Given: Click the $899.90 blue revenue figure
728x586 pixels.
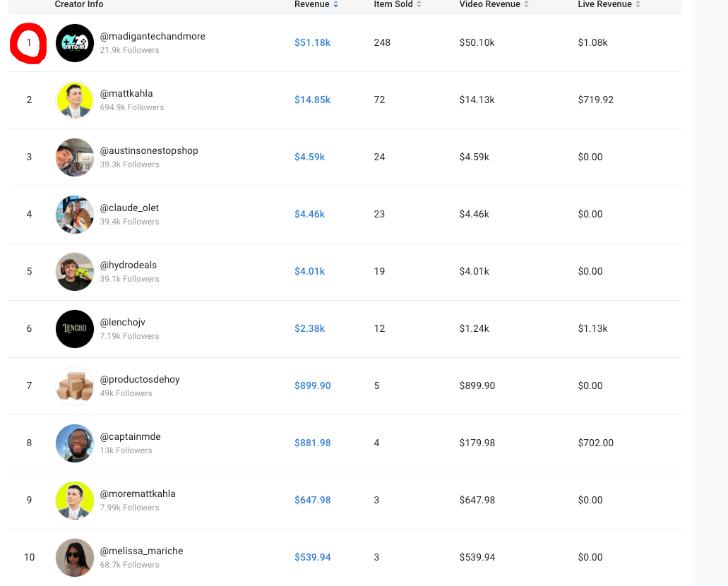Looking at the screenshot, I should coord(312,385).
